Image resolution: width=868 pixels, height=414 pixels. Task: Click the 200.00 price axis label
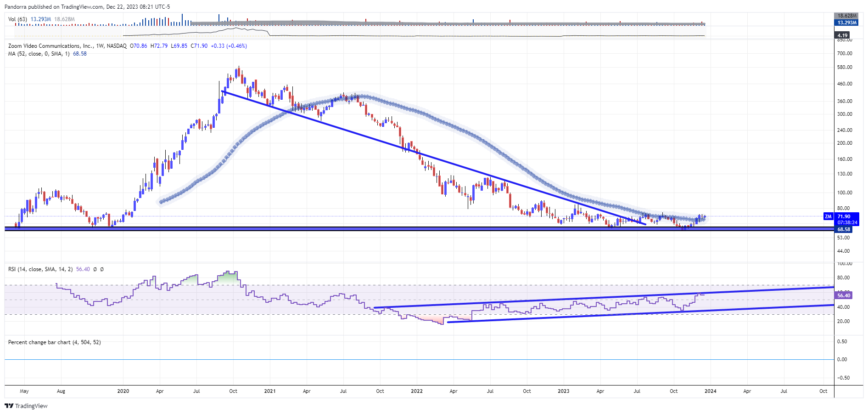coord(845,143)
